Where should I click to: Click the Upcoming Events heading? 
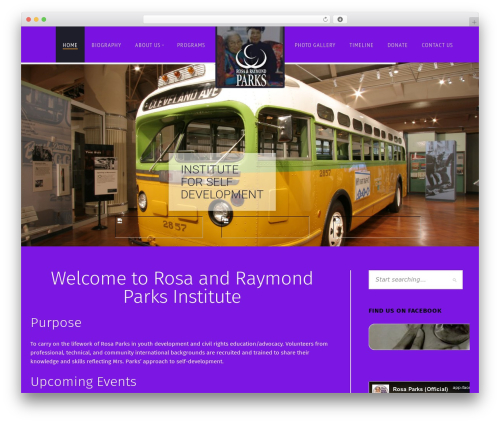coord(83,382)
